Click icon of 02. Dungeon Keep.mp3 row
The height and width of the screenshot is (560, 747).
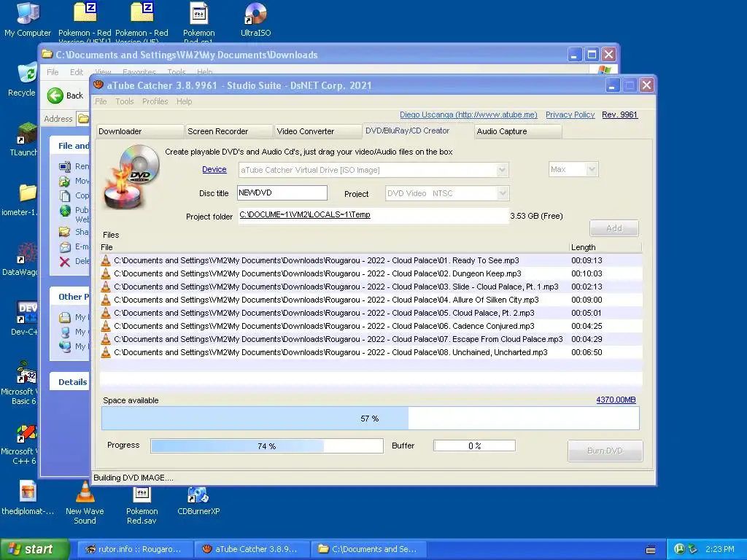pyautogui.click(x=106, y=273)
